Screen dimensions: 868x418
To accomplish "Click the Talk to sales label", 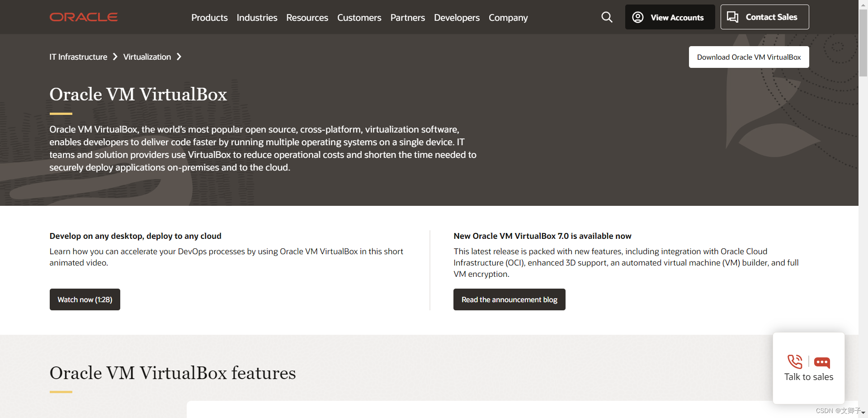I will (x=808, y=377).
